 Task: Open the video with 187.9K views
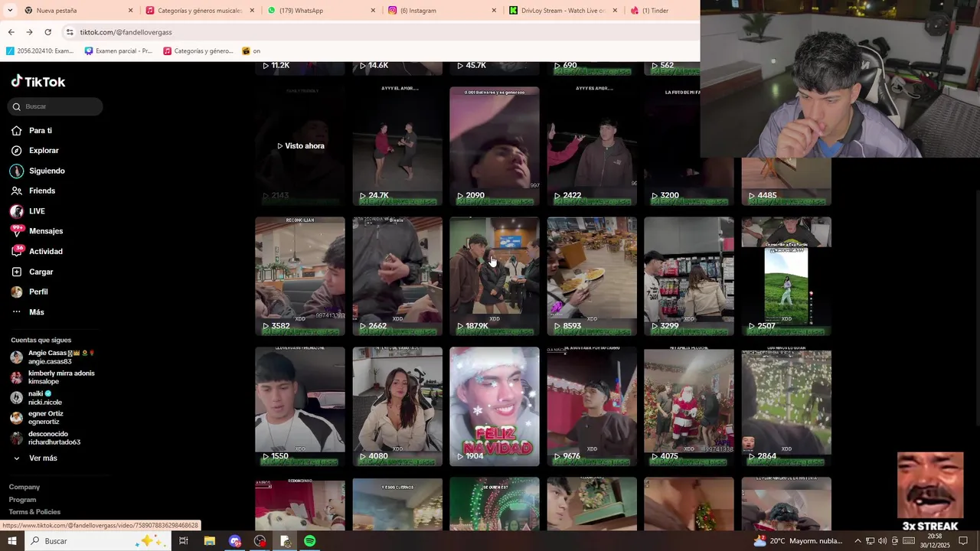[x=495, y=276]
